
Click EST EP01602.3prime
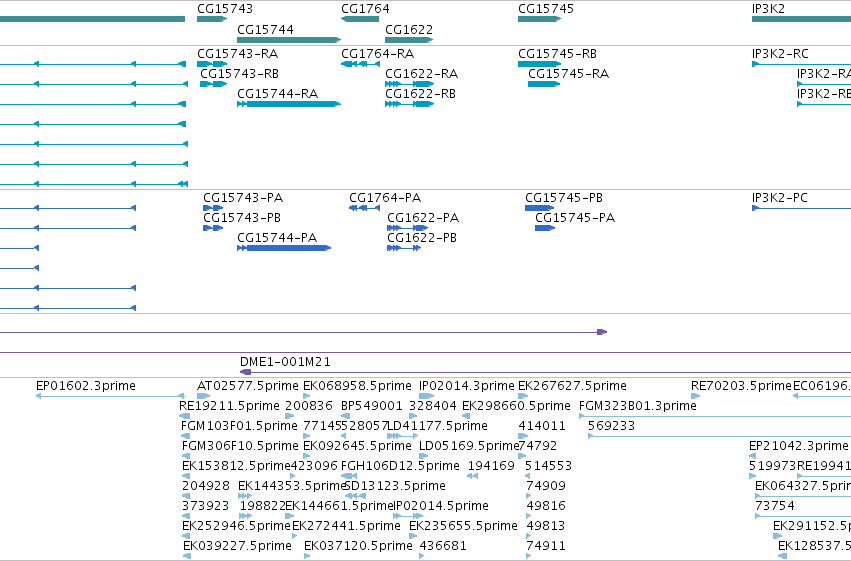point(86,386)
